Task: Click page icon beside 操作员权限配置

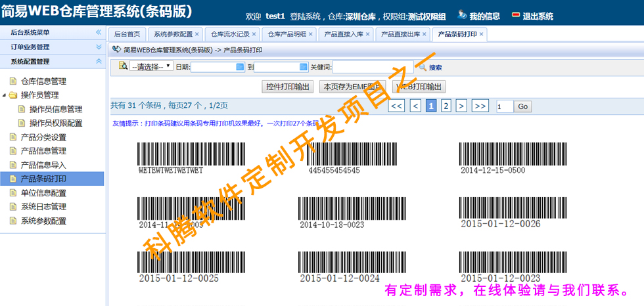Action: [22, 123]
